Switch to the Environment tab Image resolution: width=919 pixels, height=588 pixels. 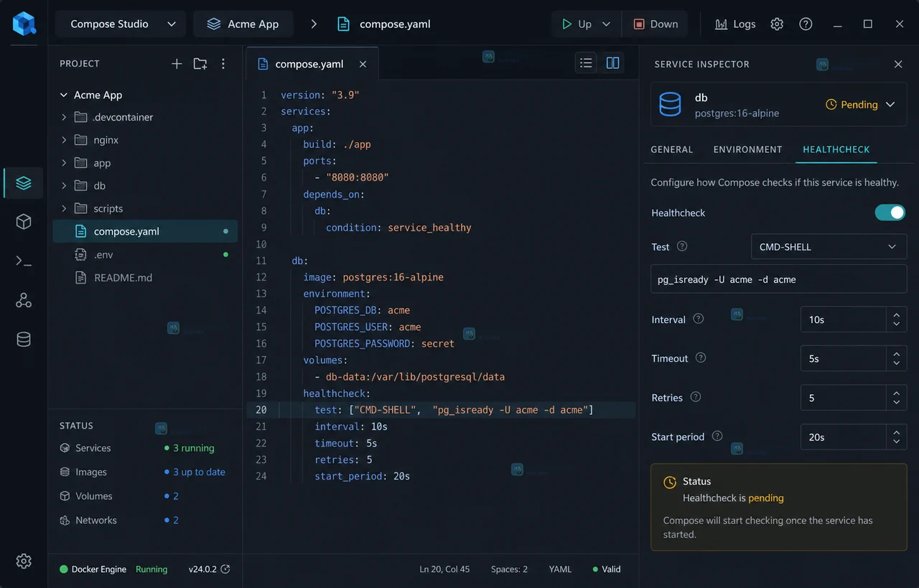(747, 149)
